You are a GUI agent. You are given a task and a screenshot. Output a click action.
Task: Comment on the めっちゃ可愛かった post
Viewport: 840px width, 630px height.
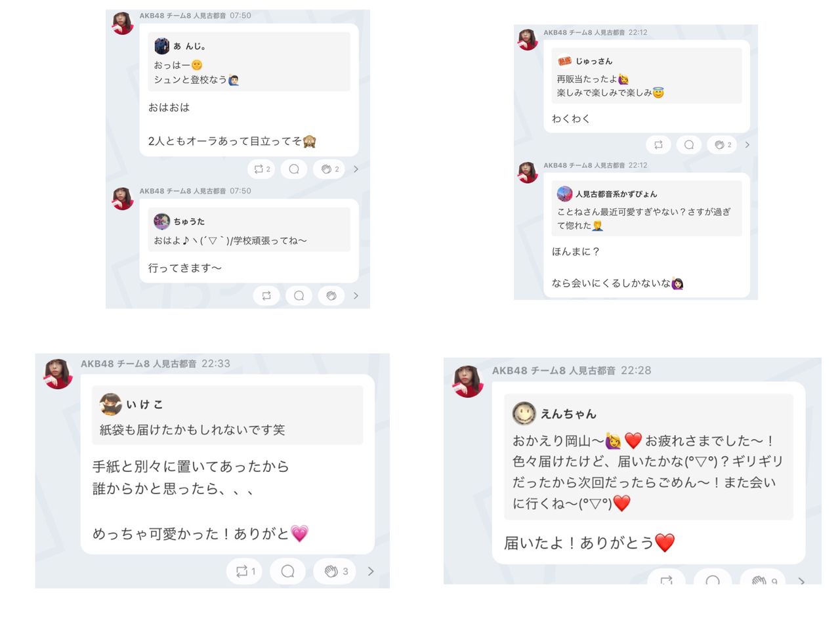tap(287, 571)
